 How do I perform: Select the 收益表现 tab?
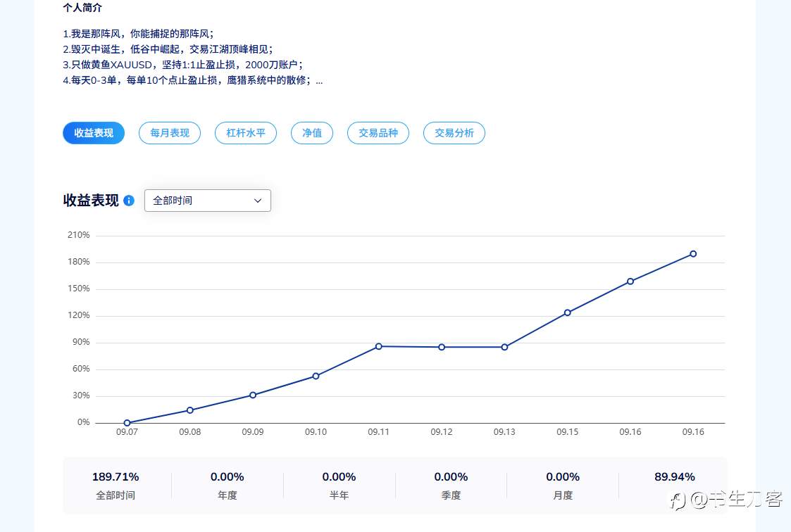pyautogui.click(x=93, y=133)
